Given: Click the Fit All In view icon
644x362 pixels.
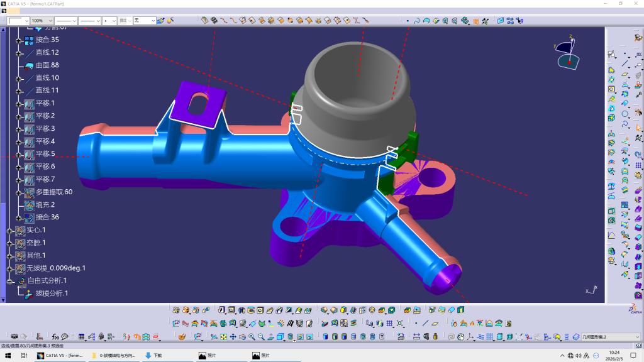Looking at the screenshot, I should (x=223, y=337).
